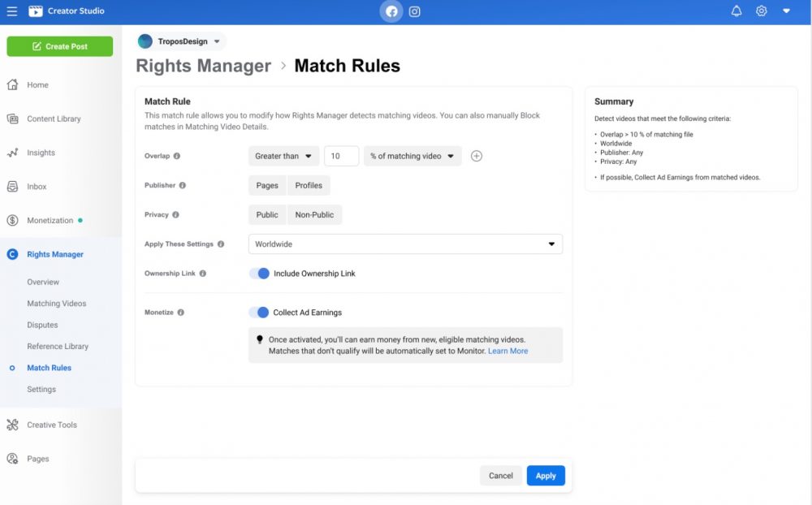Disable the Include Ownership Link toggle
Image resolution: width=812 pixels, height=505 pixels.
261,273
